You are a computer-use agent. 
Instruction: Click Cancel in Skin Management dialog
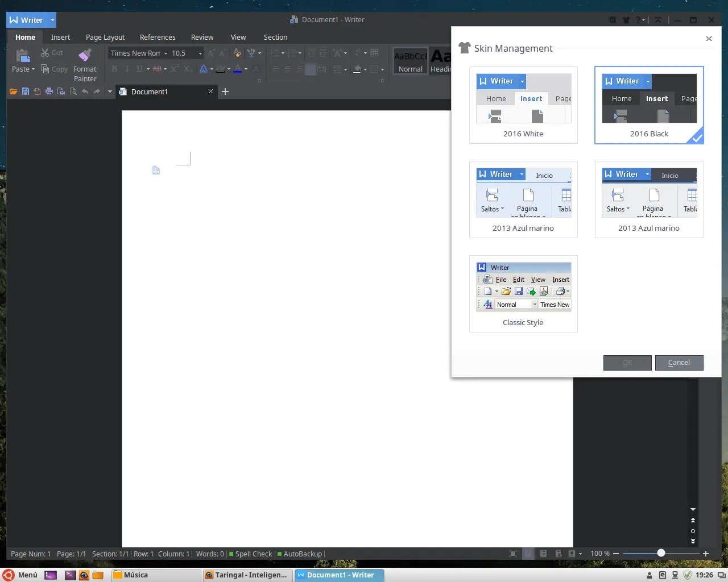[679, 363]
